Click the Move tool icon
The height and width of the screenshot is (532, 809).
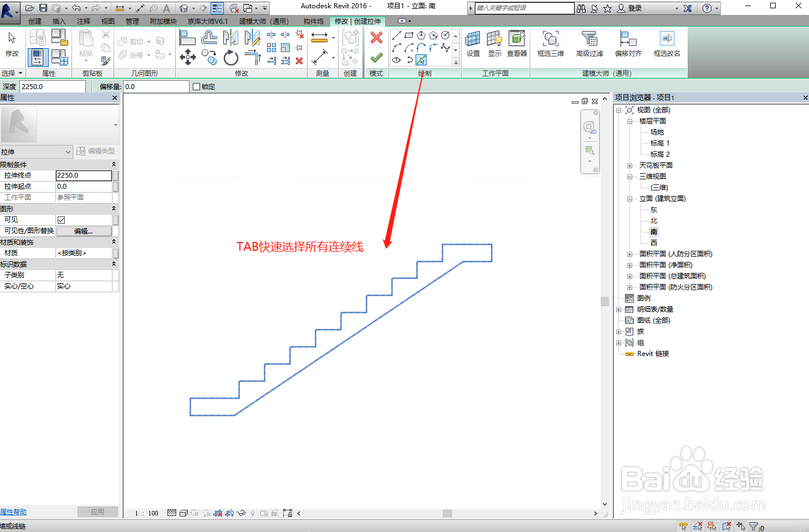[x=188, y=57]
